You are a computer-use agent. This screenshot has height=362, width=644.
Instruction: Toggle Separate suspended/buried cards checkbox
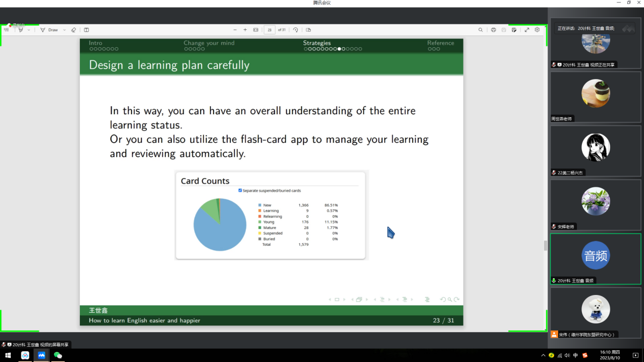240,190
